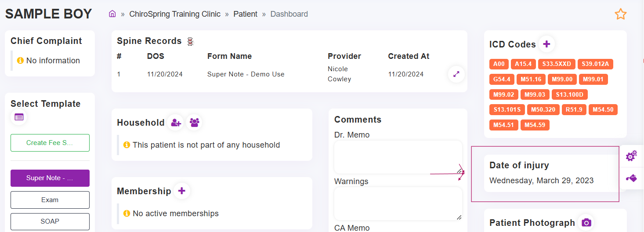Open the Select Template list icon
Image resolution: width=644 pixels, height=232 pixels.
click(19, 117)
